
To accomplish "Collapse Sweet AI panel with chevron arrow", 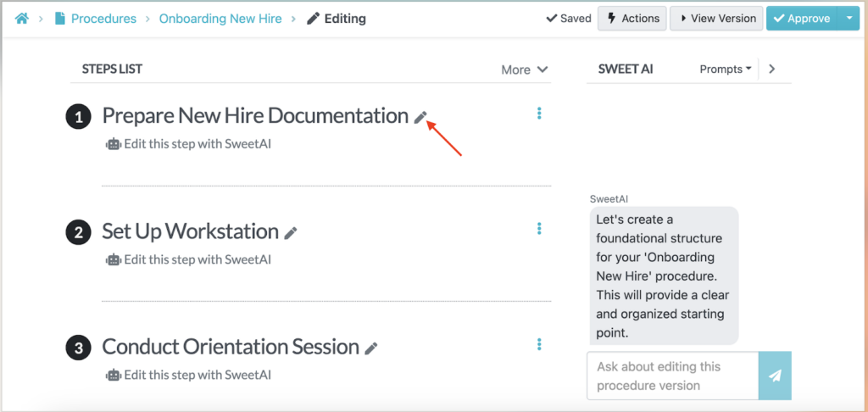I will point(771,70).
